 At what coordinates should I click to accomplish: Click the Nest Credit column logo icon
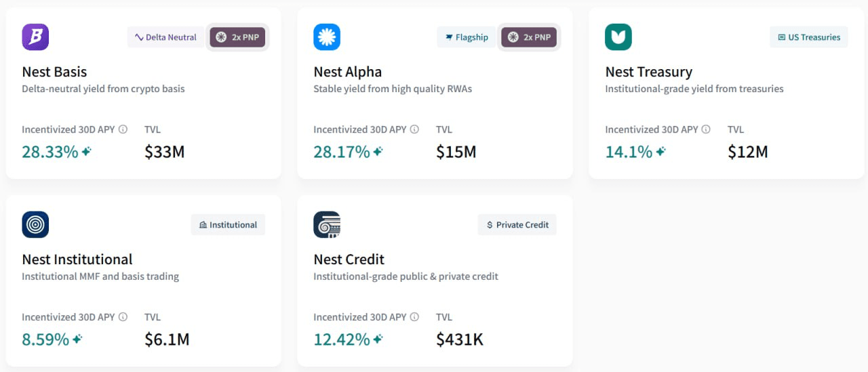click(x=327, y=225)
